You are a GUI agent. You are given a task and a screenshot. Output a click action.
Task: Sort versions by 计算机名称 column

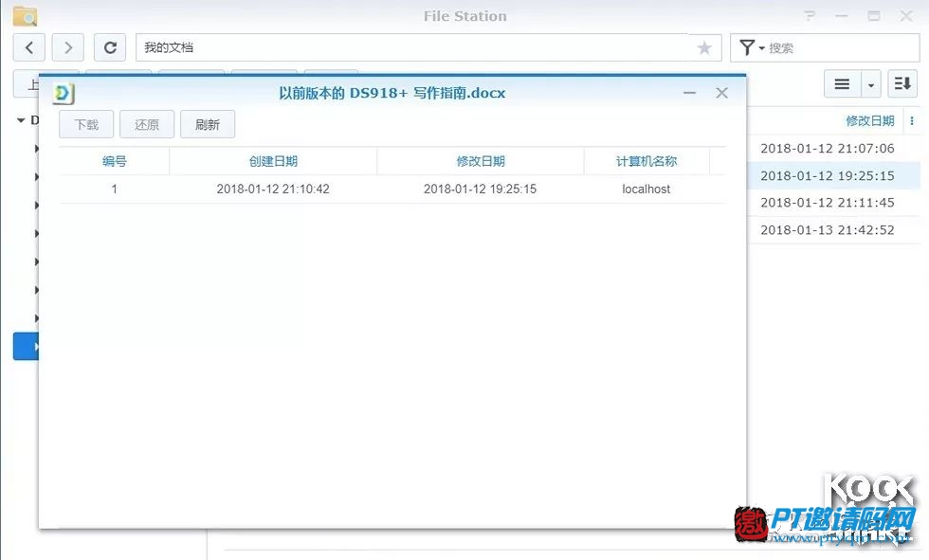[647, 161]
